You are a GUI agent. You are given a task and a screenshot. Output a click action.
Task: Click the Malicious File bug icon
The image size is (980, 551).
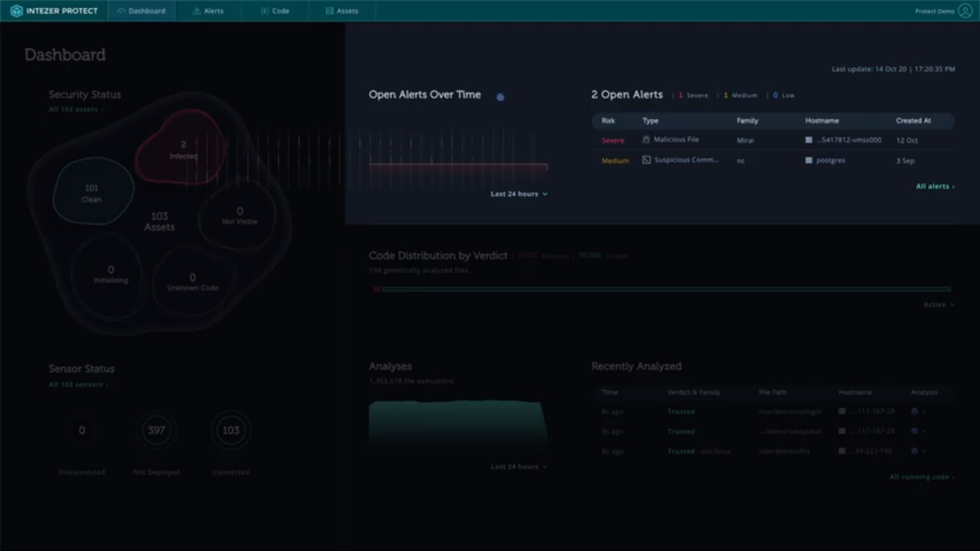click(x=646, y=140)
